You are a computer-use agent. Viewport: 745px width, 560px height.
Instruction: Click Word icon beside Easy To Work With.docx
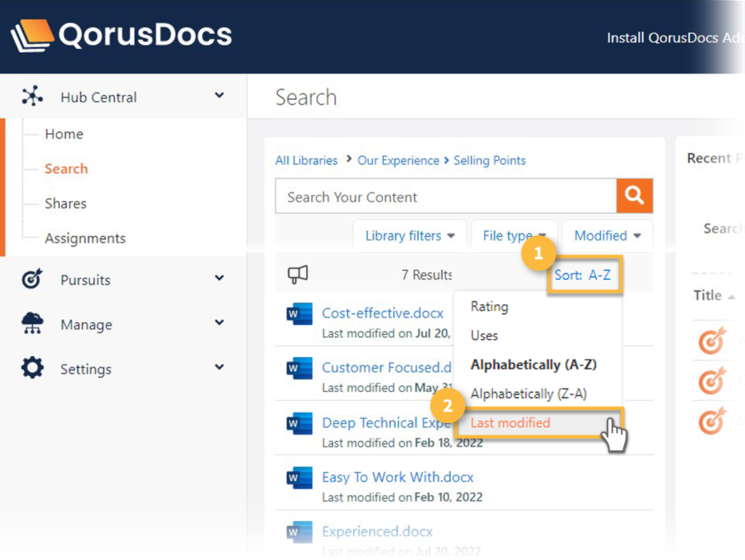(299, 478)
